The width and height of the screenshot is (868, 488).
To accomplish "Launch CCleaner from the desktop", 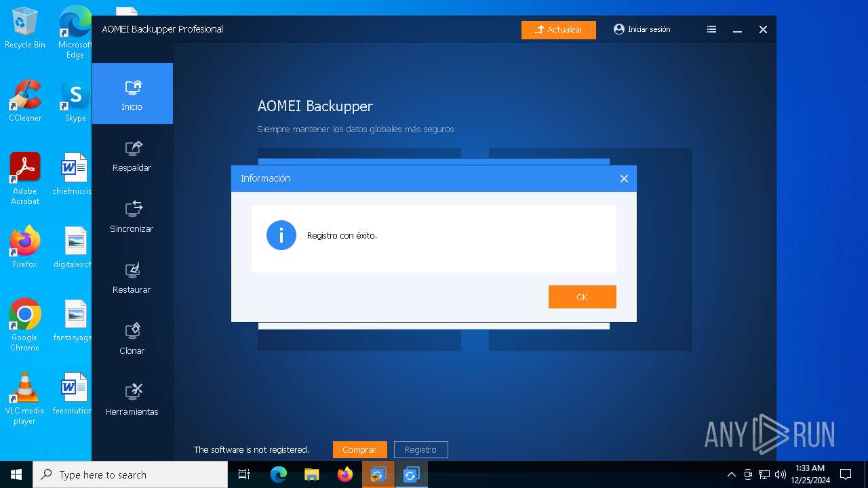I will [x=25, y=101].
